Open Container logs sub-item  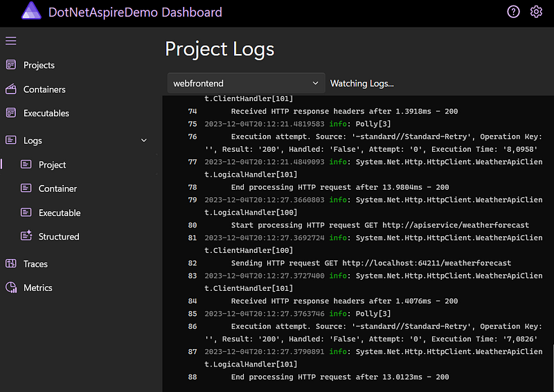[57, 189]
